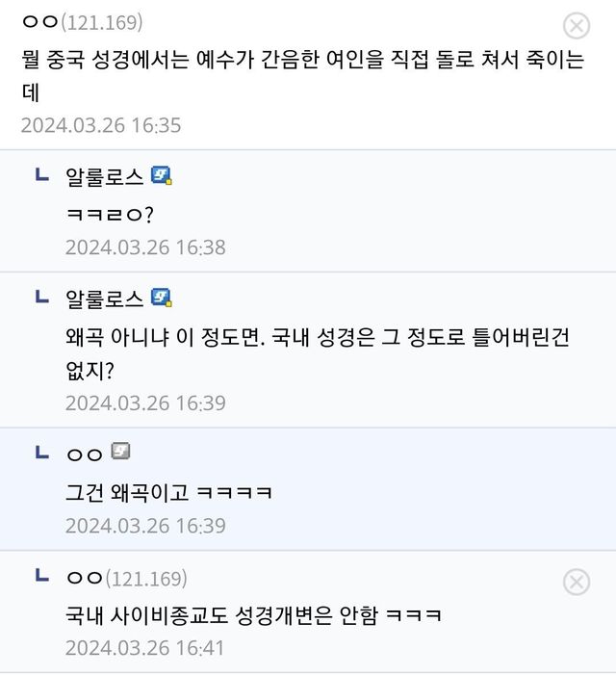
Task: Click the reply arrow beside the 왜곡 아니냐 comment
Action: 41,297
